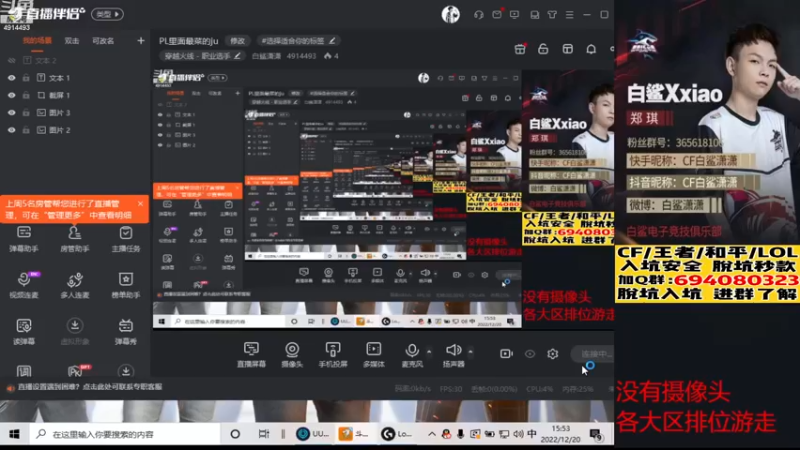The height and width of the screenshot is (450, 800).
Task: Open the UU app on taskbar
Action: (x=313, y=434)
